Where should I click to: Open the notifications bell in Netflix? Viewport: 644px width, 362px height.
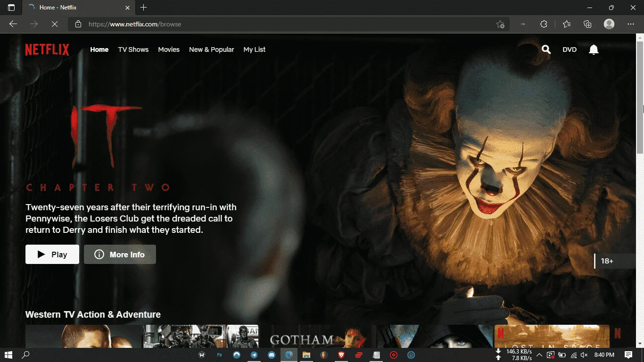coord(594,49)
